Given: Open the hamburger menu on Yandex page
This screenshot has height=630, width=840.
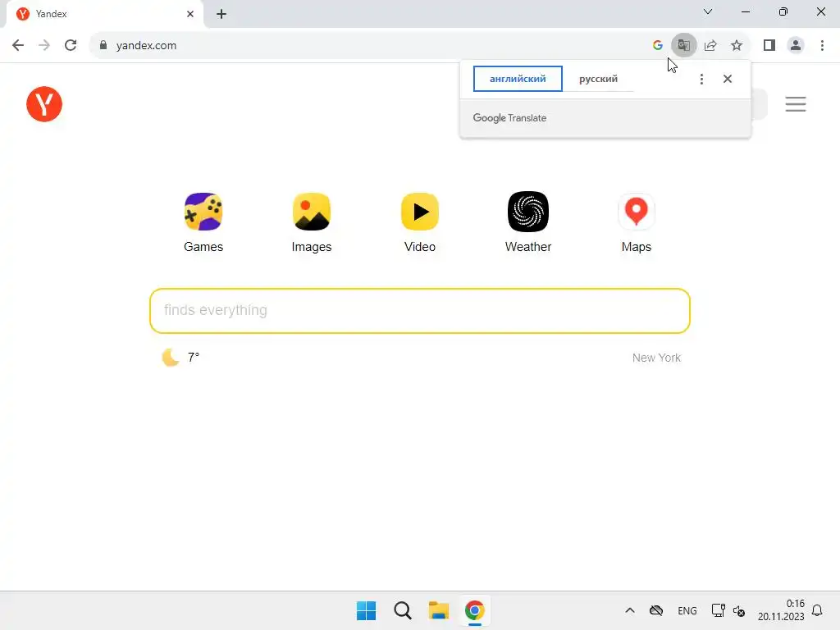Looking at the screenshot, I should 796,104.
